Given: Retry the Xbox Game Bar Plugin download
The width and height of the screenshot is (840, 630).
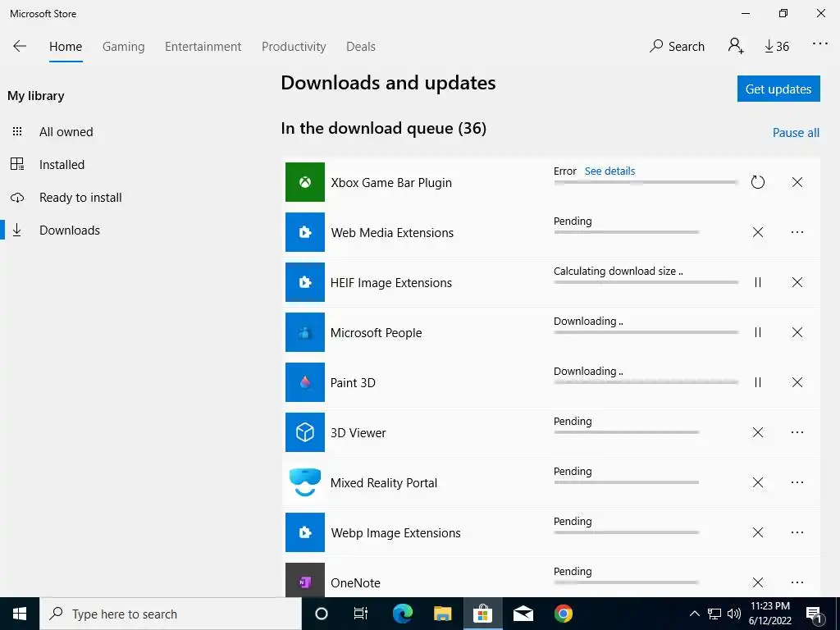Looking at the screenshot, I should point(757,182).
